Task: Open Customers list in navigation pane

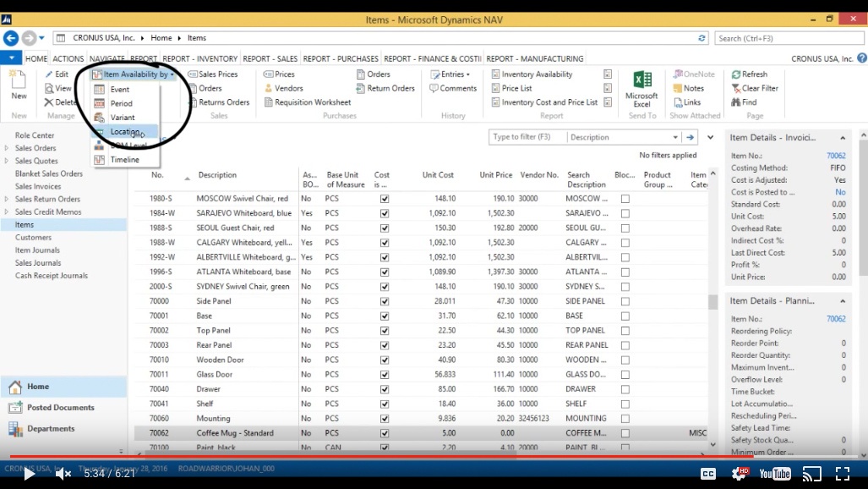Action: pyautogui.click(x=33, y=237)
